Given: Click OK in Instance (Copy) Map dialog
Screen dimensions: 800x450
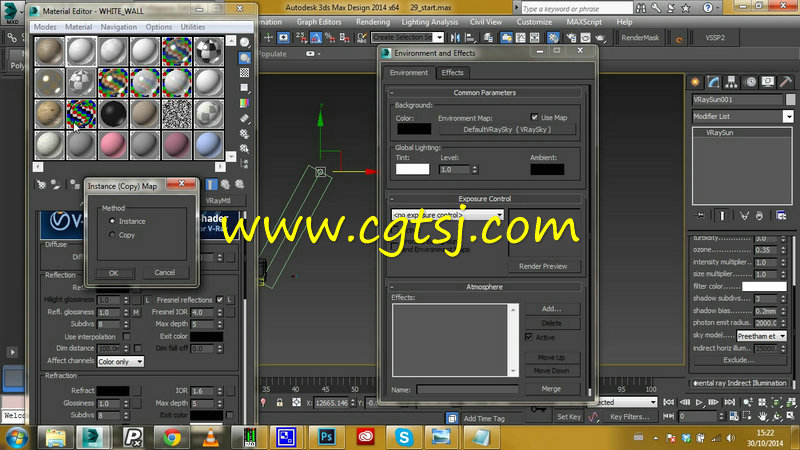Looking at the screenshot, I should tap(114, 273).
